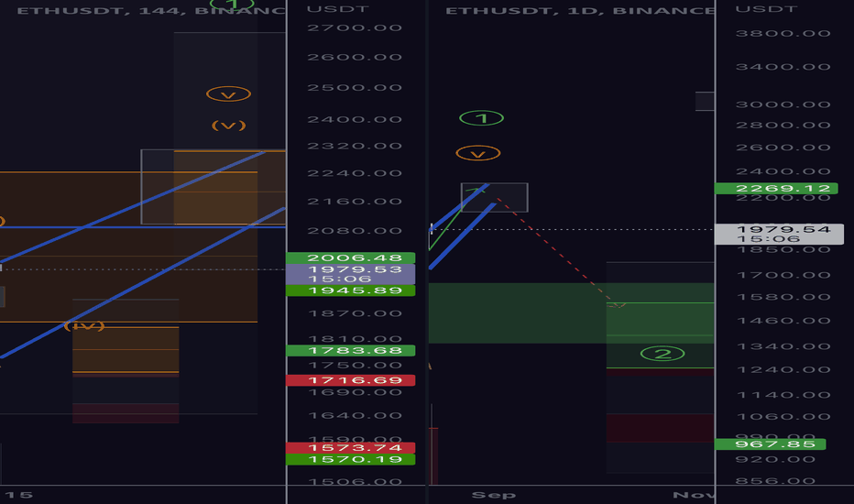Click the 15 date label on the time axis

click(19, 495)
